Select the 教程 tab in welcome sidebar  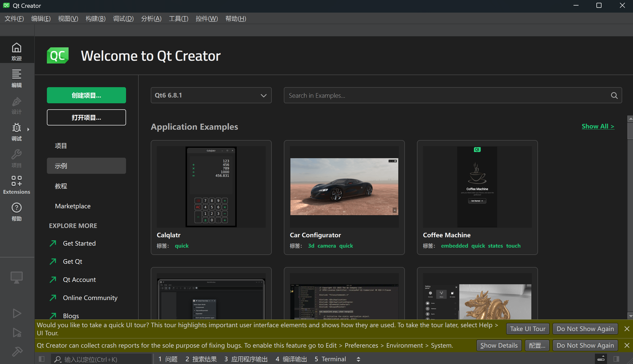[61, 186]
